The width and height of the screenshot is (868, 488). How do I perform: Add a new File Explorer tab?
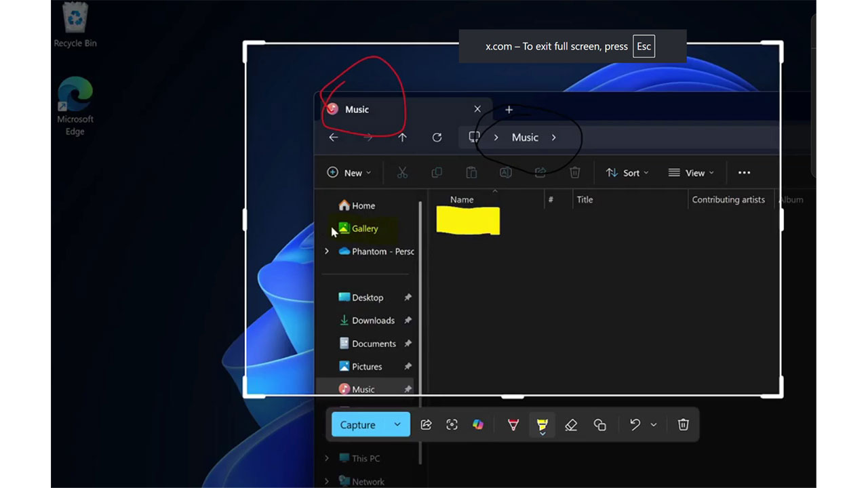click(509, 110)
